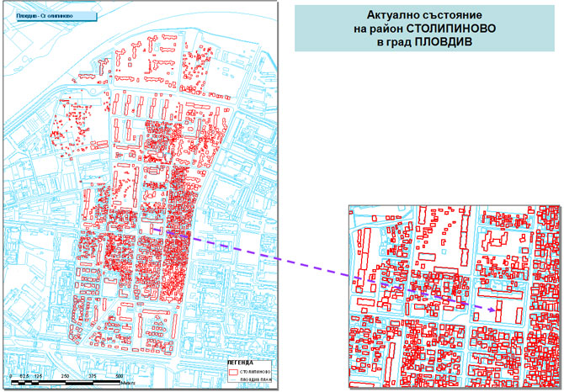Viewport: 564px width, 392px height.
Task: Click the scale bar value '125'
Action: (38, 376)
